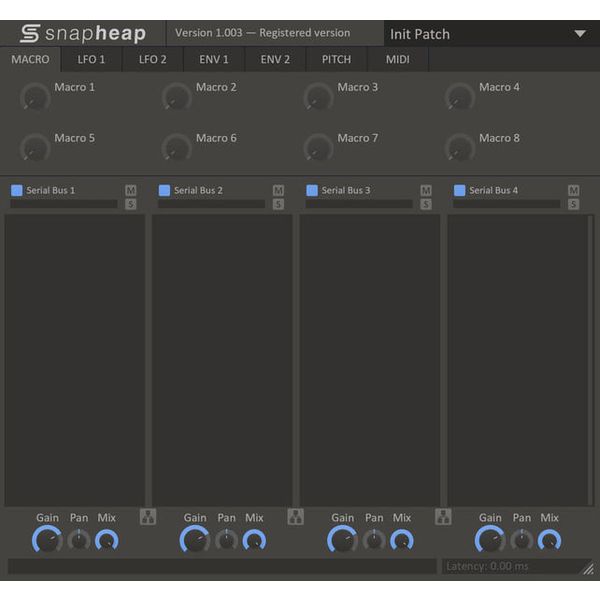600x600 pixels.
Task: Click the Serial Bus 3 empty snapin area
Action: pyautogui.click(x=370, y=360)
